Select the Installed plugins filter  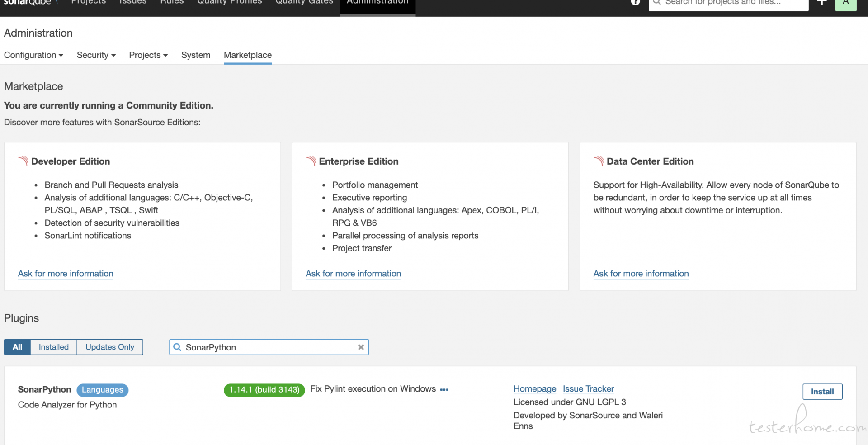tap(54, 347)
